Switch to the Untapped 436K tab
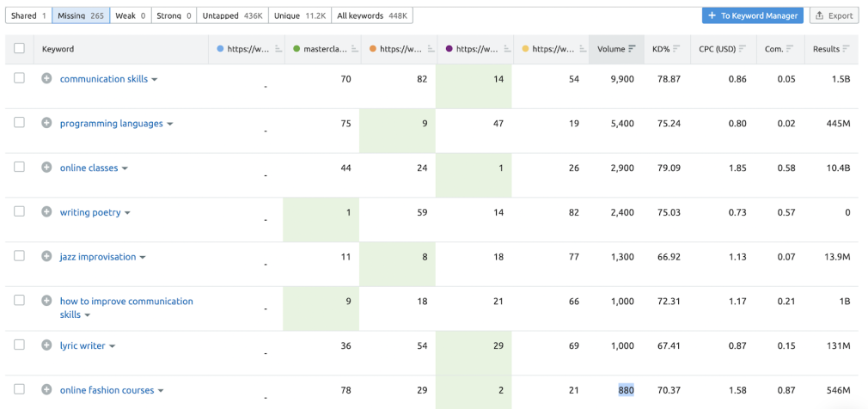This screenshot has height=409, width=868. [233, 15]
